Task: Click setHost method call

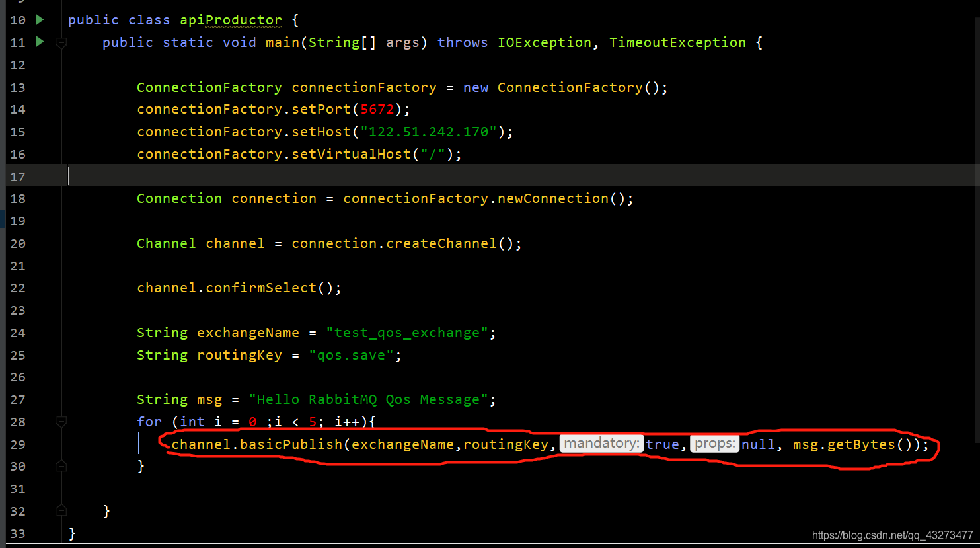Action: (x=321, y=132)
